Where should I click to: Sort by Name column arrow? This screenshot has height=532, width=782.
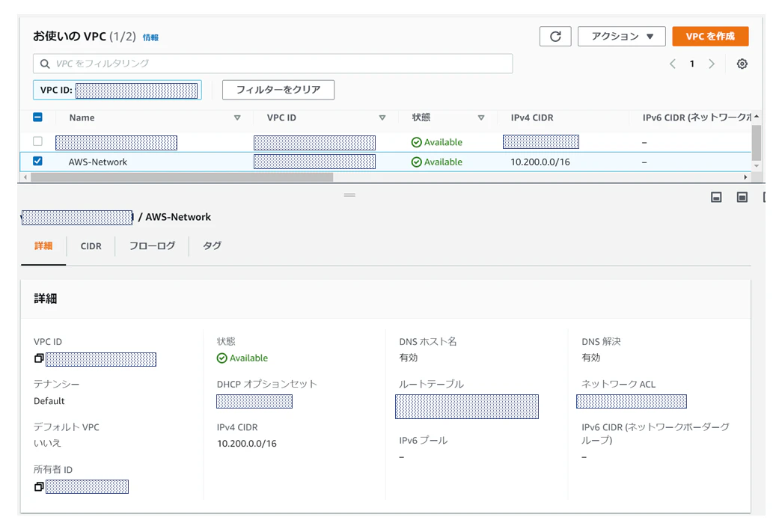tap(237, 117)
